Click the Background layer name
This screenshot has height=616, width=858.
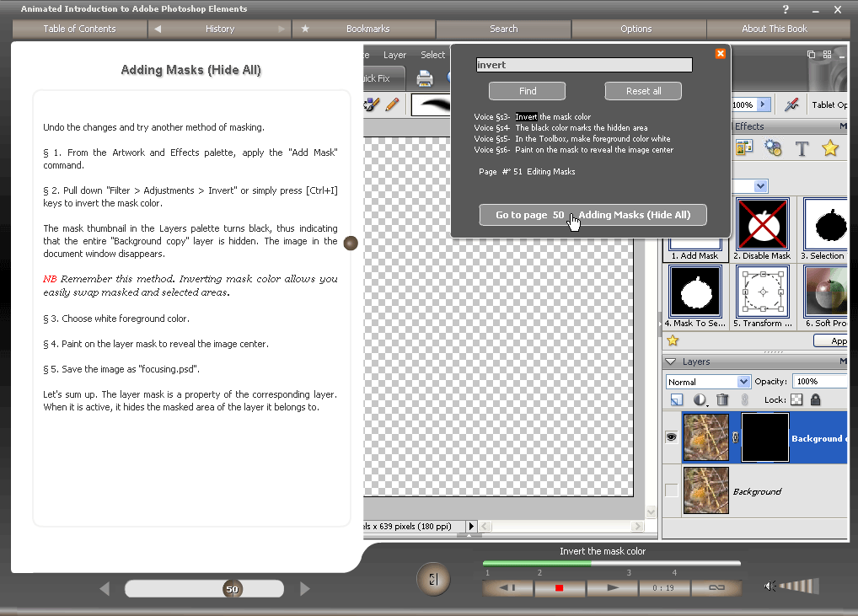point(757,491)
